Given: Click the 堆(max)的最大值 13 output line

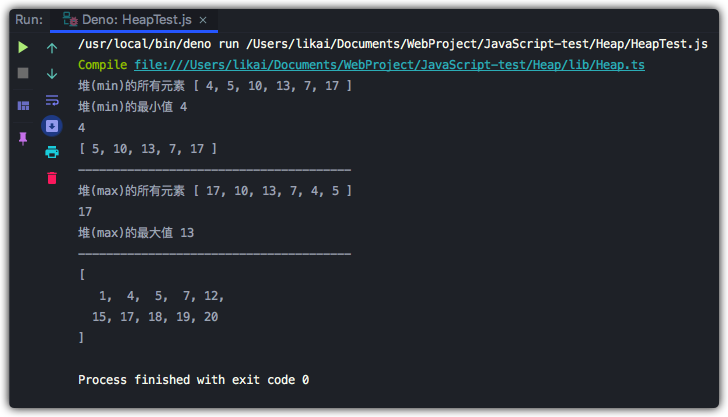Looking at the screenshot, I should 136,233.
